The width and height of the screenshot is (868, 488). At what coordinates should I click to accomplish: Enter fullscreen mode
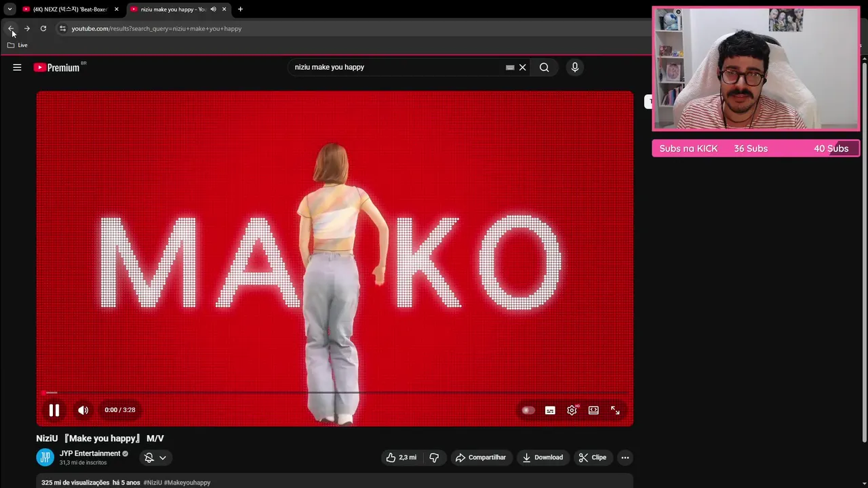point(615,410)
